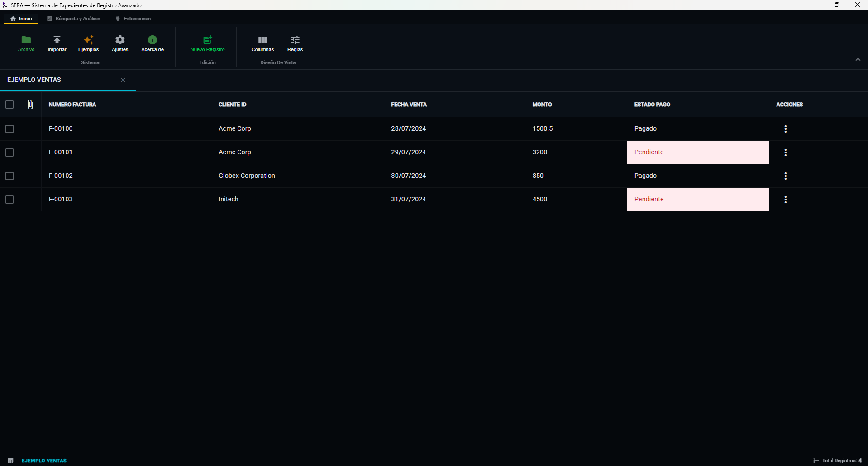Click the attachment paperclip column icon
This screenshot has width=868, height=466.
tap(30, 105)
